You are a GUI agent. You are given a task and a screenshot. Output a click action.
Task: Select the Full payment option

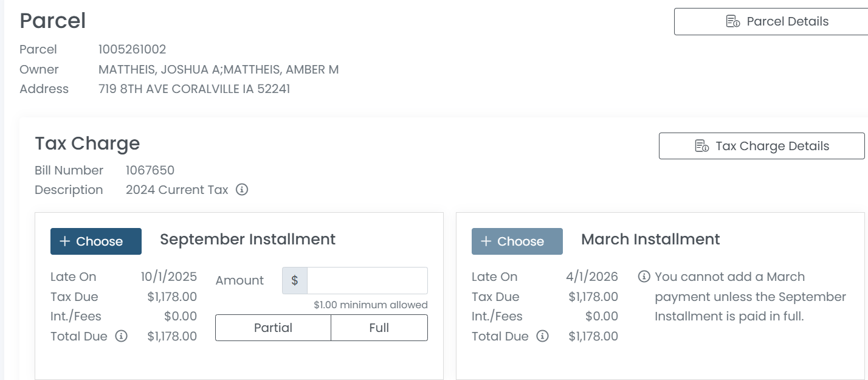tap(379, 328)
